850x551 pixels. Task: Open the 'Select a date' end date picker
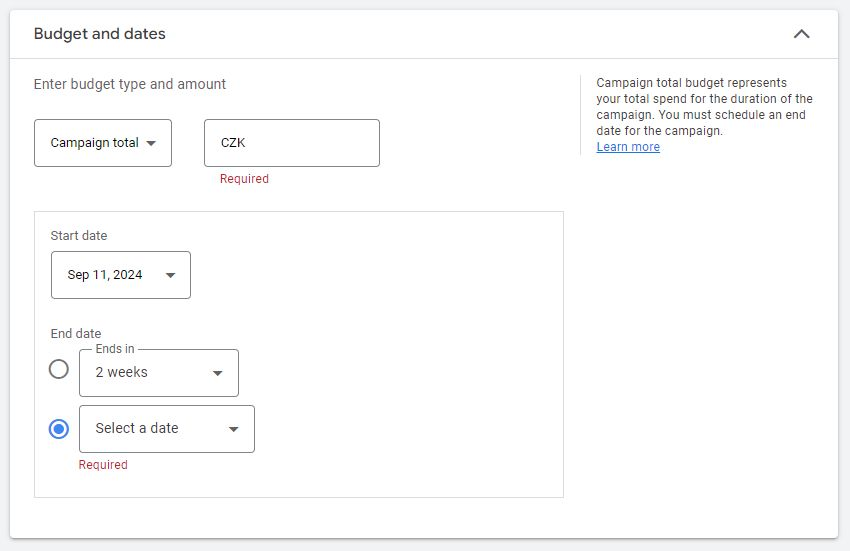(x=166, y=429)
